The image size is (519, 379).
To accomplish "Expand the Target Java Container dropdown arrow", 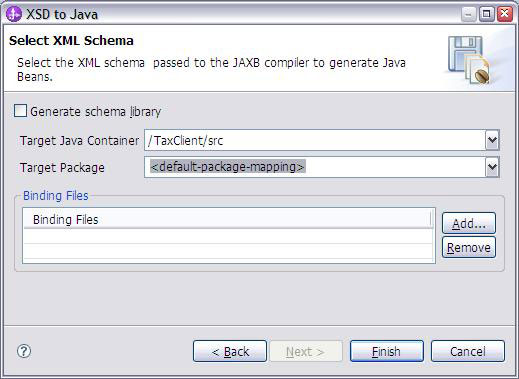I will [x=492, y=140].
